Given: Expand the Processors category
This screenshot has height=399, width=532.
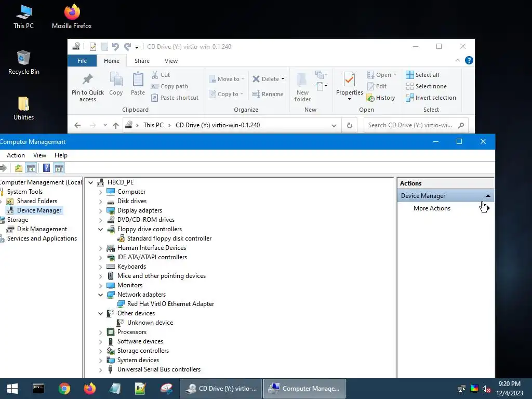Looking at the screenshot, I should tap(100, 332).
